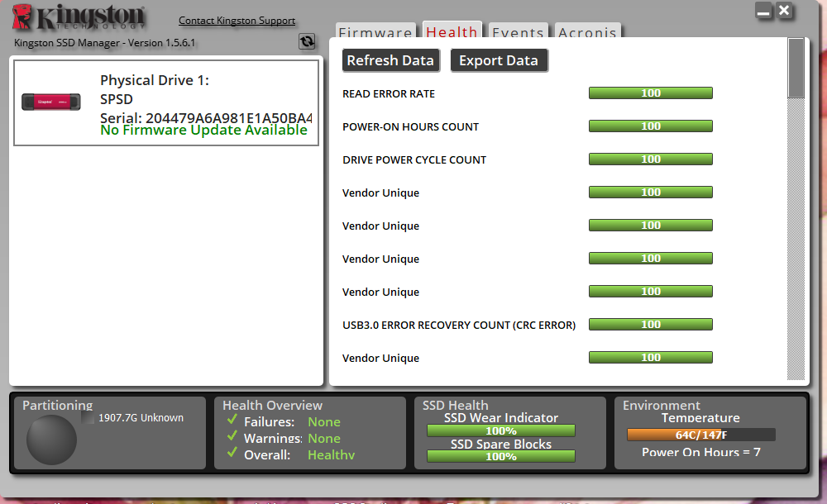Image resolution: width=827 pixels, height=504 pixels.
Task: Click the Warnings green checkmark icon
Action: [232, 438]
